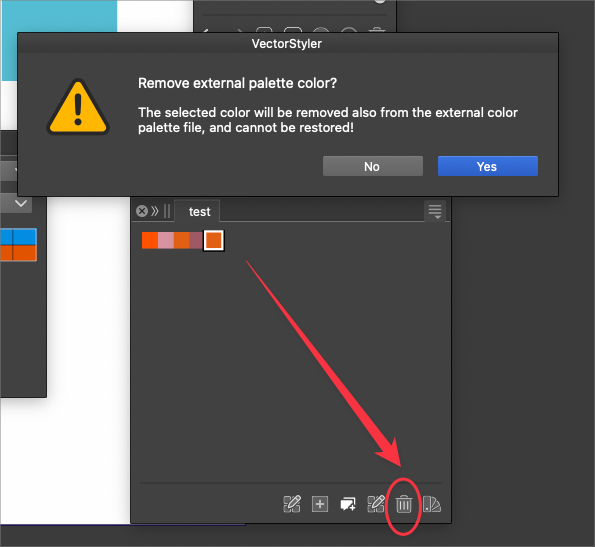Click the first edit swatches pencil icon

pyautogui.click(x=292, y=504)
